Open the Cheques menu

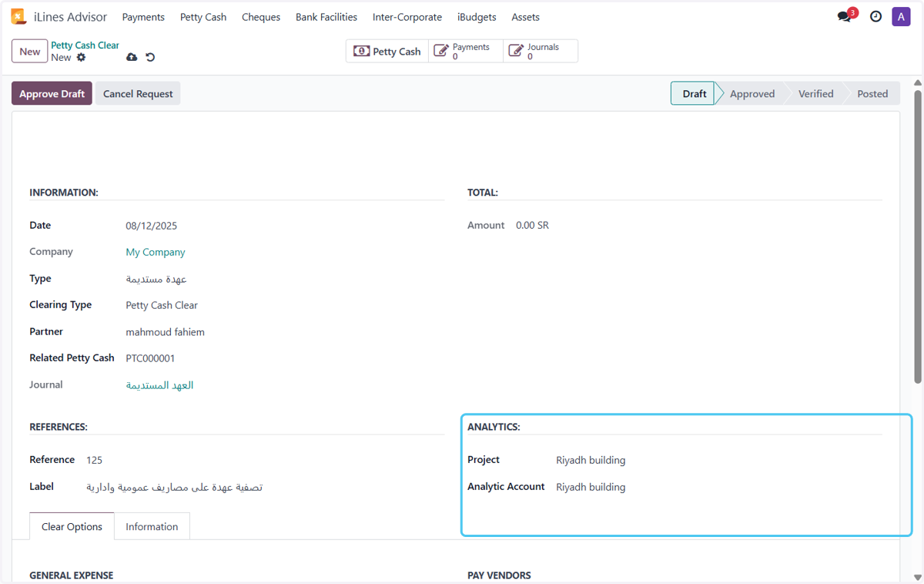[x=261, y=17]
